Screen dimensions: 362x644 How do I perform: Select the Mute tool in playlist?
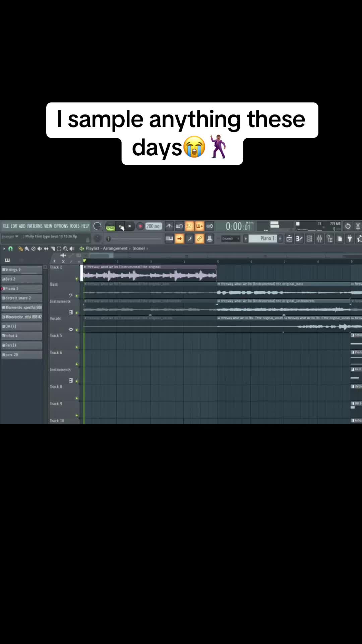click(40, 249)
